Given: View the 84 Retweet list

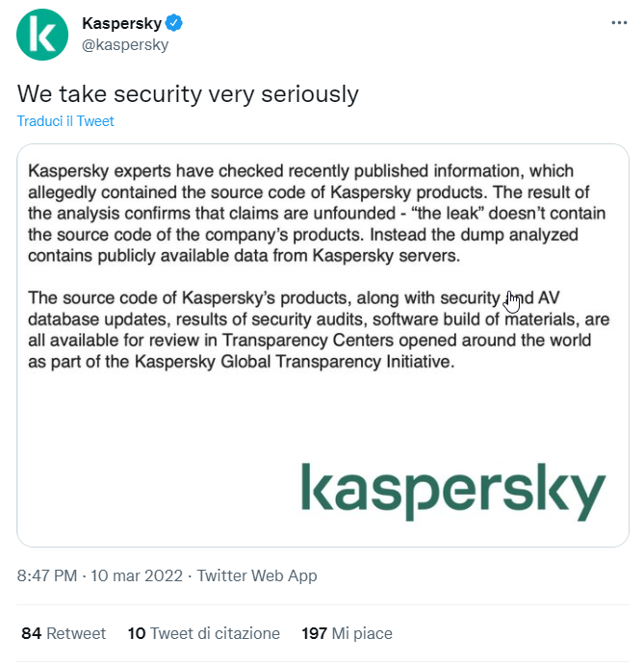Looking at the screenshot, I should [64, 633].
